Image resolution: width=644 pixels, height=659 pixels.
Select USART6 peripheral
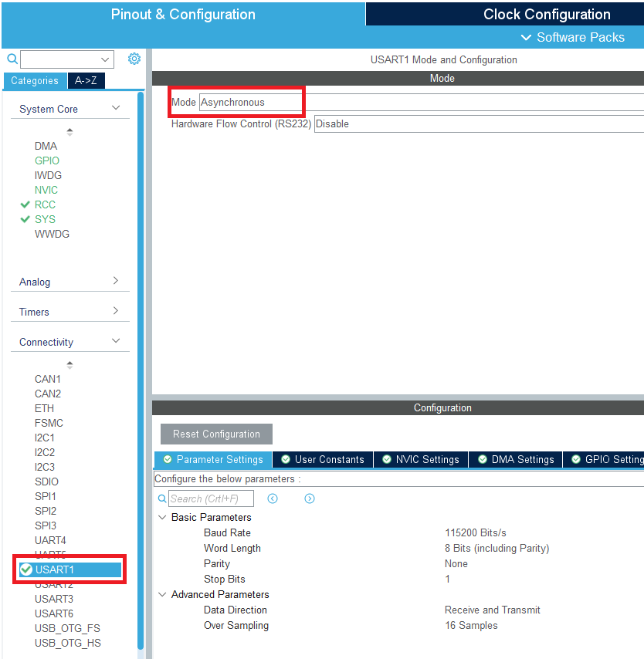(x=54, y=613)
